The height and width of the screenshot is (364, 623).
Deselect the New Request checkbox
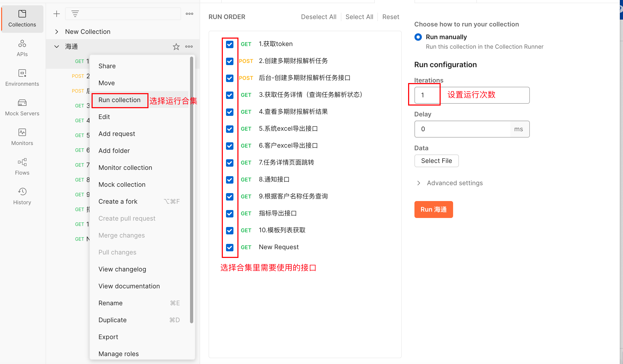(229, 247)
